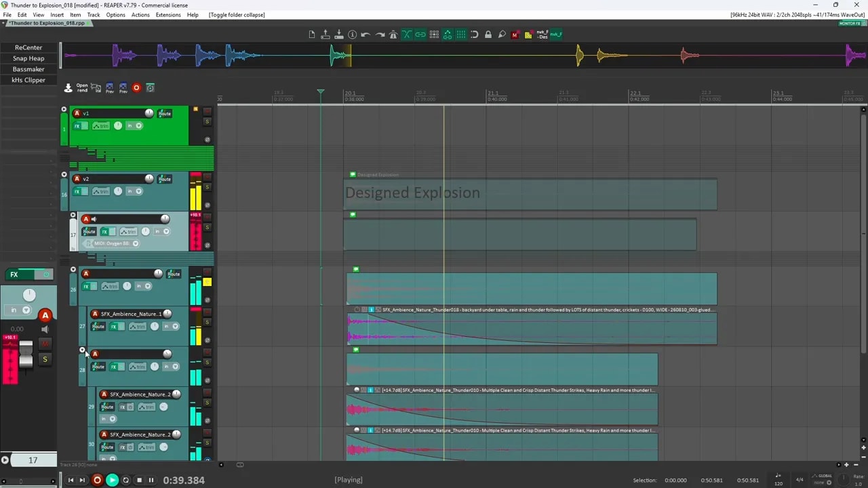
Task: Click the yellow S toolbar icon
Action: tap(529, 35)
